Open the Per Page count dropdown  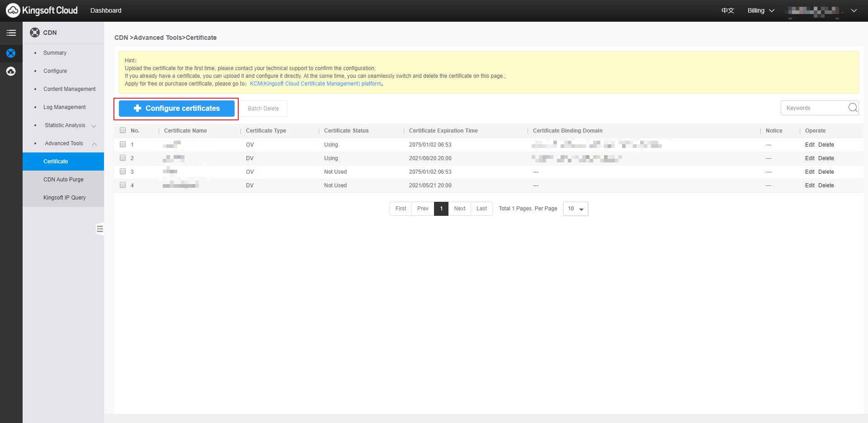click(575, 209)
